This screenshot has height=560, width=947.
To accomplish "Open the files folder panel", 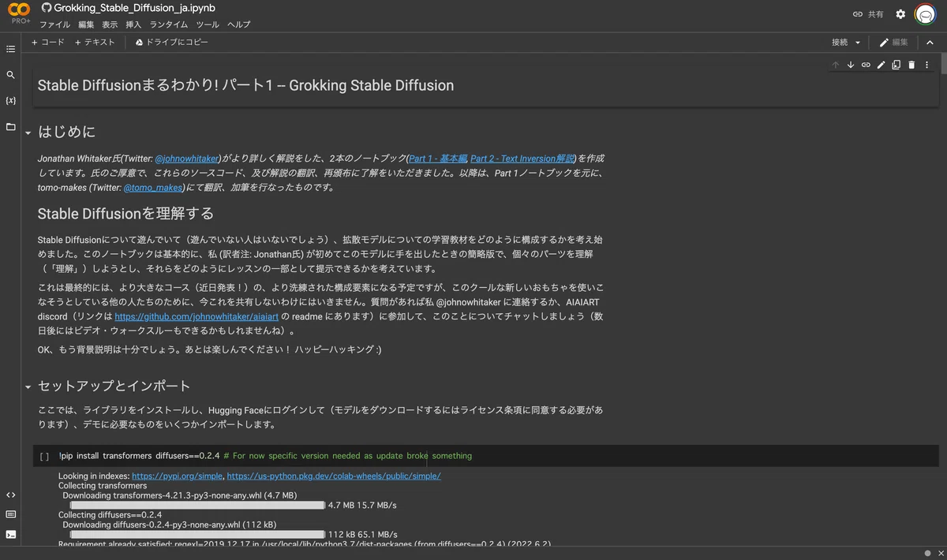I will click(10, 127).
